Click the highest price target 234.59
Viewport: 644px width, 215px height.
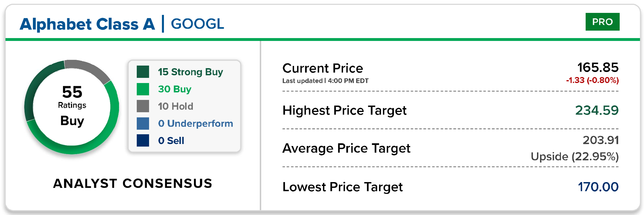click(597, 110)
